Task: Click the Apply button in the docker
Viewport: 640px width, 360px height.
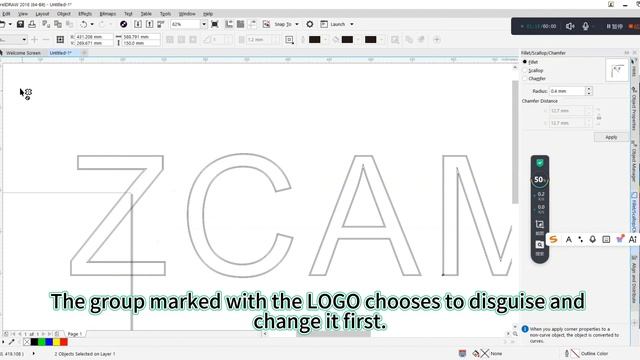Action: click(x=611, y=137)
